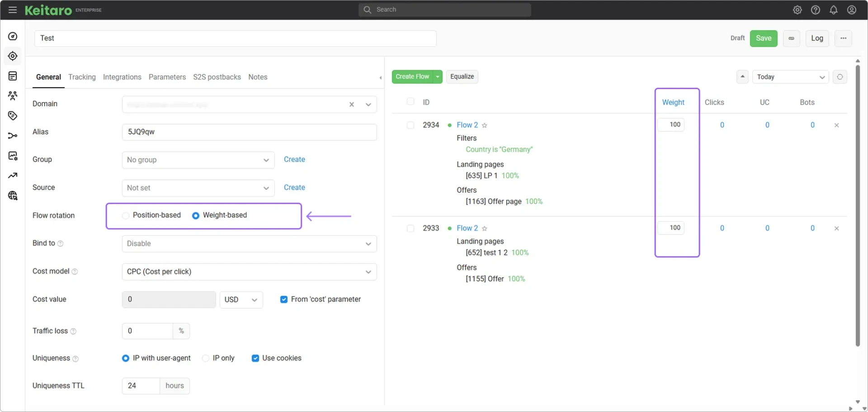
Task: Click the notifications bell icon
Action: point(833,10)
